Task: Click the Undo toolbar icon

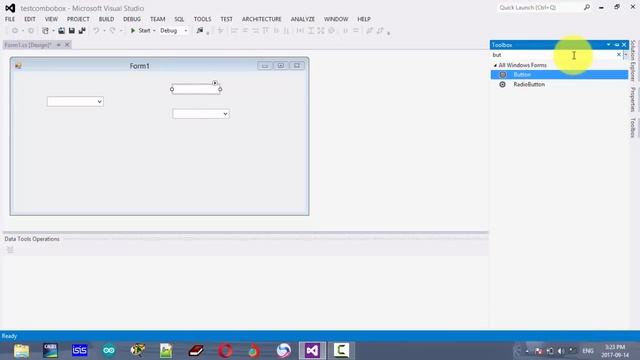Action: (96, 31)
